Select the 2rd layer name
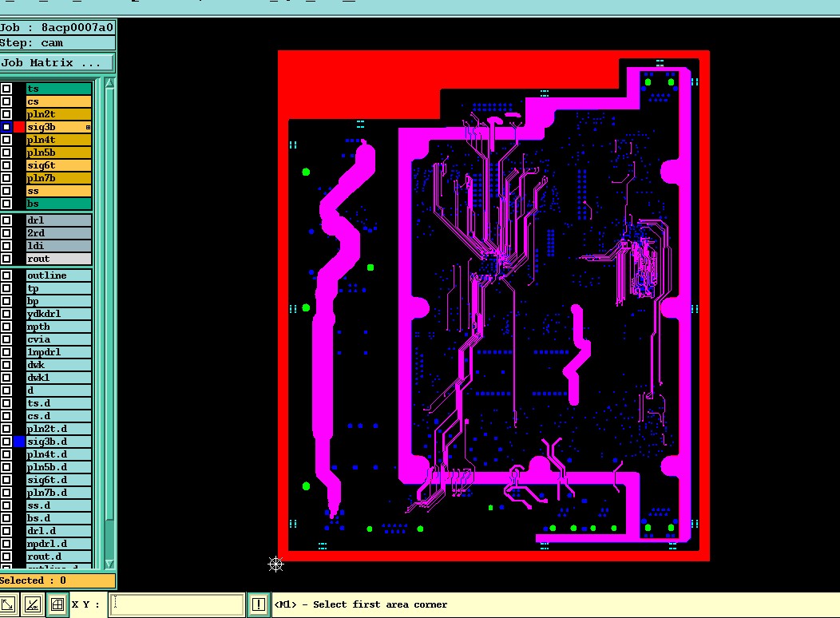 [x=59, y=233]
